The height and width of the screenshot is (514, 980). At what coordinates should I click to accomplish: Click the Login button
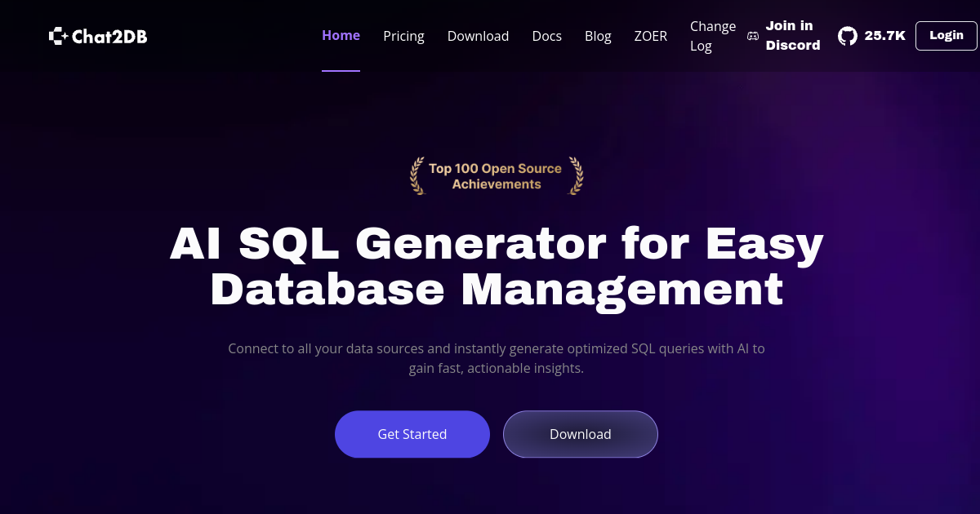coord(947,36)
